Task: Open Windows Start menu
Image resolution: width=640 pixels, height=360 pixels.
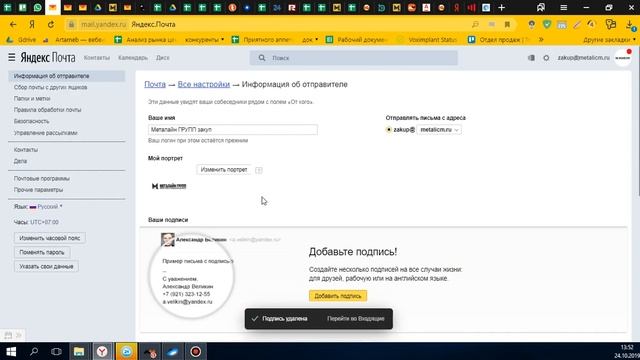Action: pos(11,351)
